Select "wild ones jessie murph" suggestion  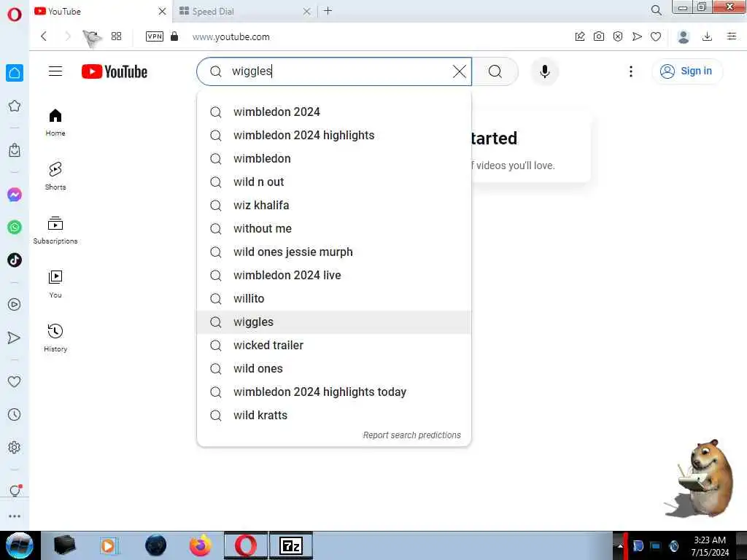(x=333, y=252)
